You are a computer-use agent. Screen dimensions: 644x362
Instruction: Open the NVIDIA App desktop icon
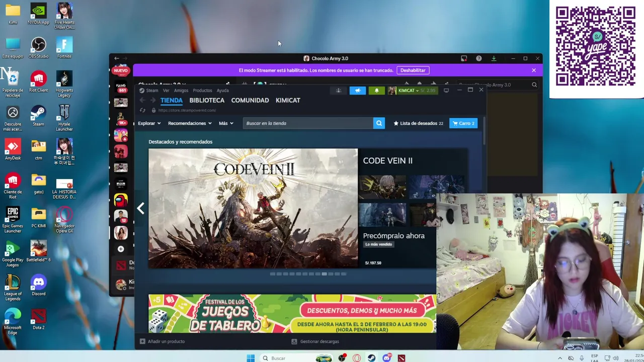click(39, 14)
